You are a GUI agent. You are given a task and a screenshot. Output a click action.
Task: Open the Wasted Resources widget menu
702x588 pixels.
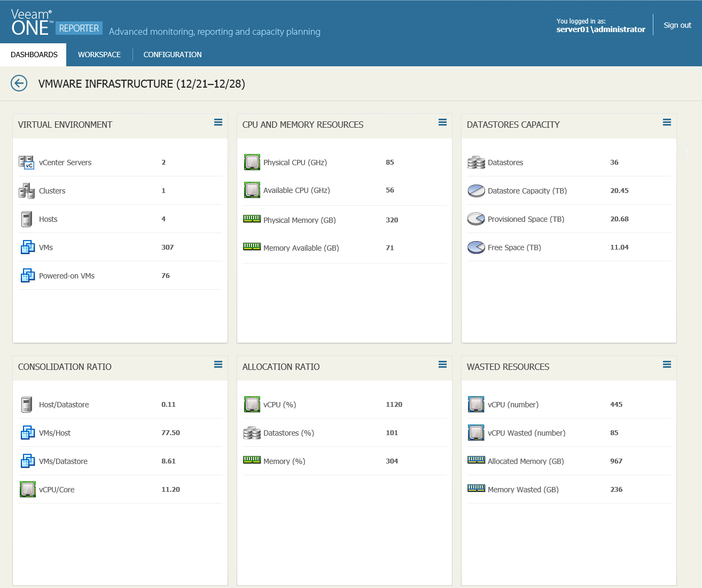click(x=667, y=365)
